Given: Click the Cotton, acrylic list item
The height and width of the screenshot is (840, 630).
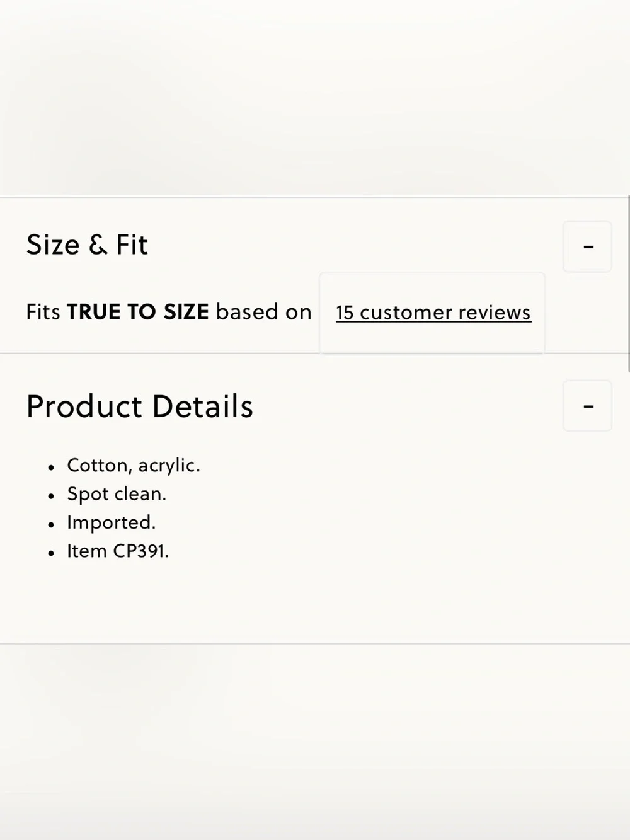Looking at the screenshot, I should tap(134, 466).
